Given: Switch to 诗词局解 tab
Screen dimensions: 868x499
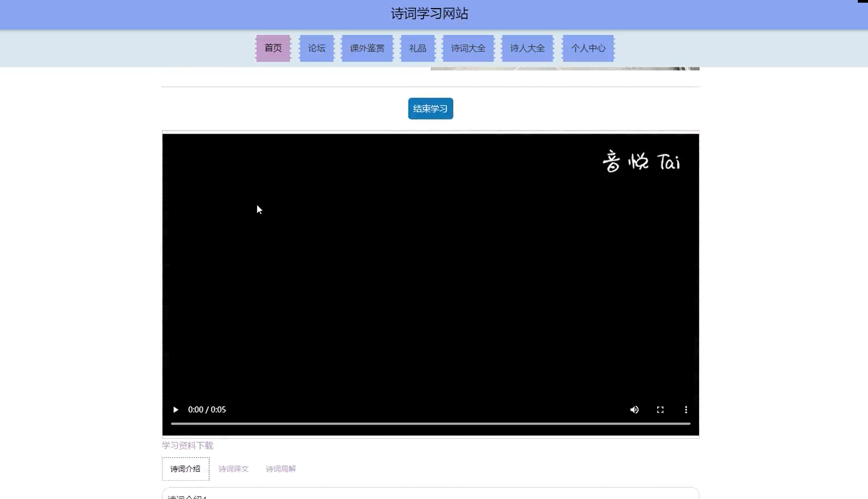Looking at the screenshot, I should 281,469.
